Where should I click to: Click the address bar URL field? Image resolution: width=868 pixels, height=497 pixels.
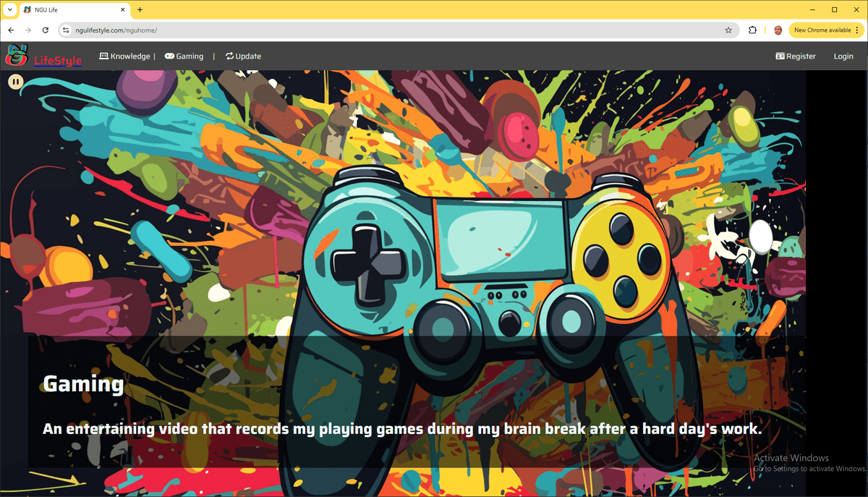pos(396,30)
